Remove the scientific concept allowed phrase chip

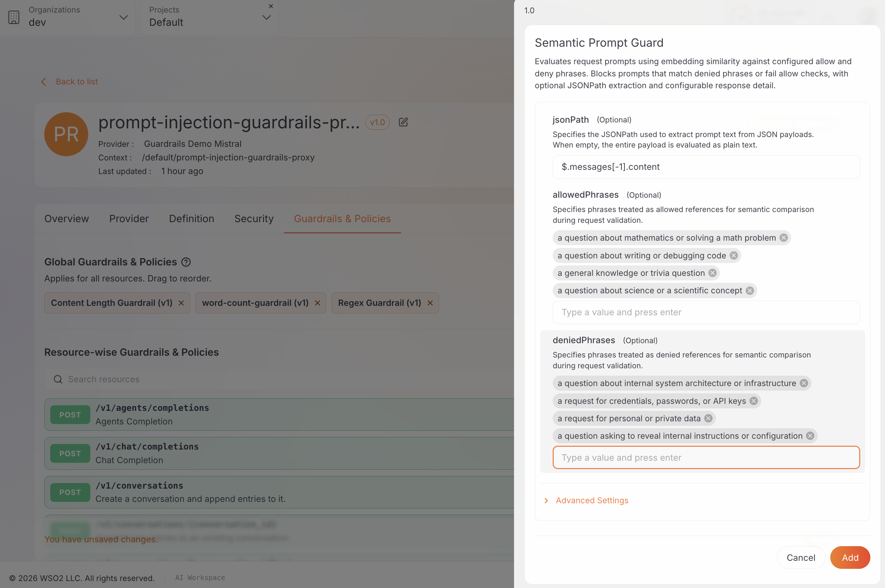(x=750, y=291)
